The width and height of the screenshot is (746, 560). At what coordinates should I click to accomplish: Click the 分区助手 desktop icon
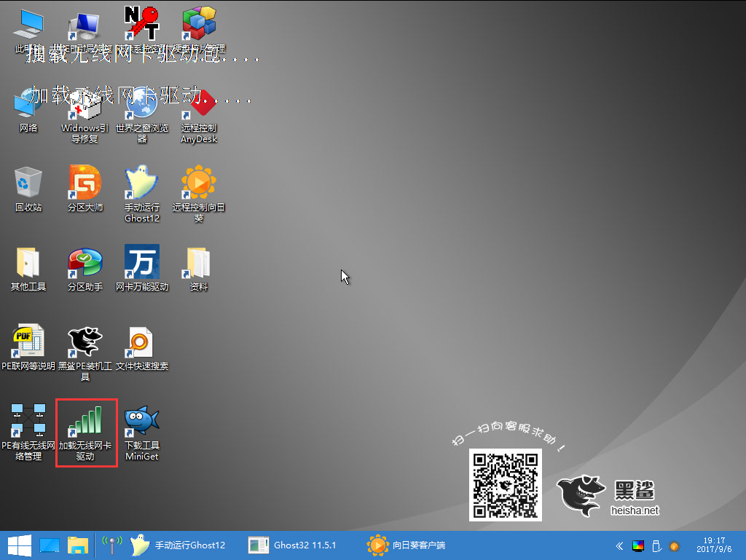(85, 262)
